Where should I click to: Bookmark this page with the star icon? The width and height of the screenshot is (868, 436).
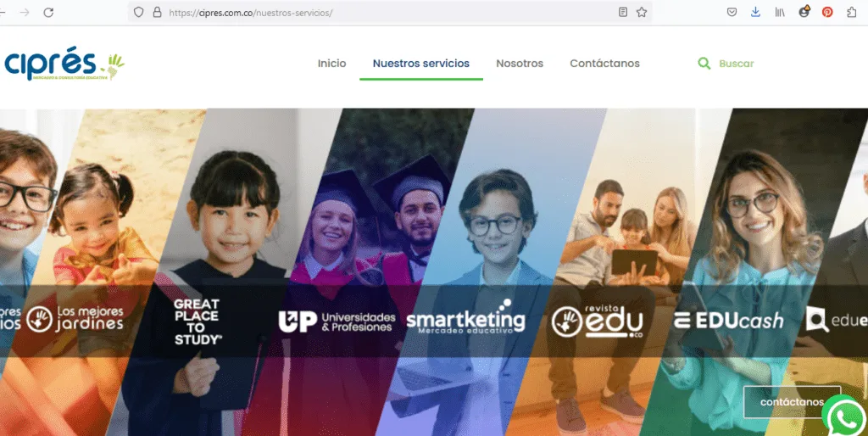tap(642, 12)
